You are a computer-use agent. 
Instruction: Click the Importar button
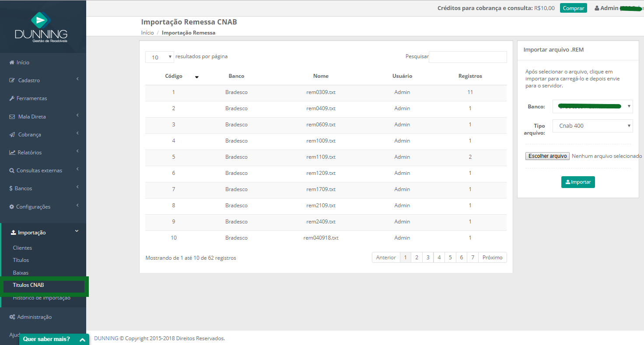coord(578,182)
